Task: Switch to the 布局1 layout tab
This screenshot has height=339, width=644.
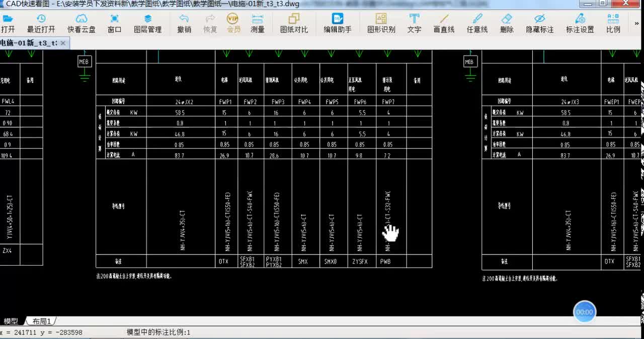Action: (42, 321)
